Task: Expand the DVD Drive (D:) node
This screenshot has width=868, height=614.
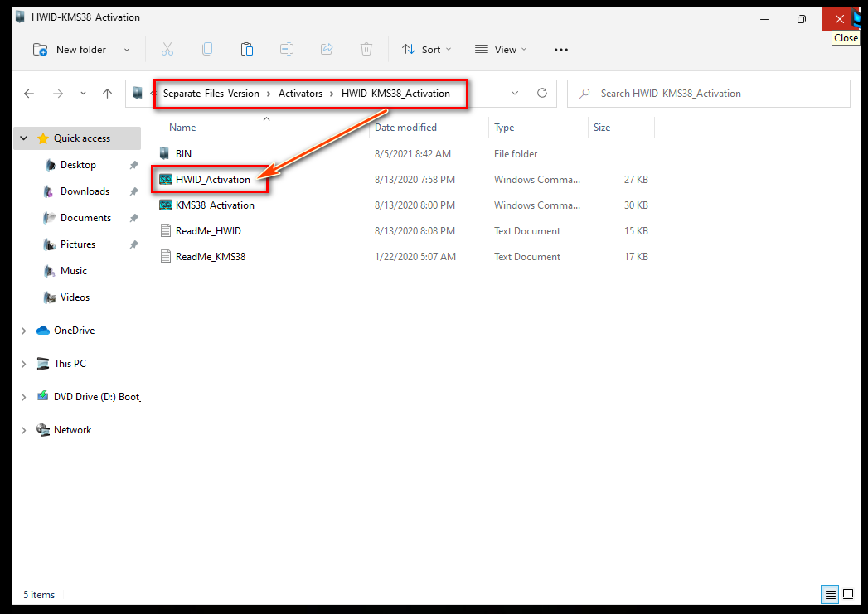Action: click(24, 397)
